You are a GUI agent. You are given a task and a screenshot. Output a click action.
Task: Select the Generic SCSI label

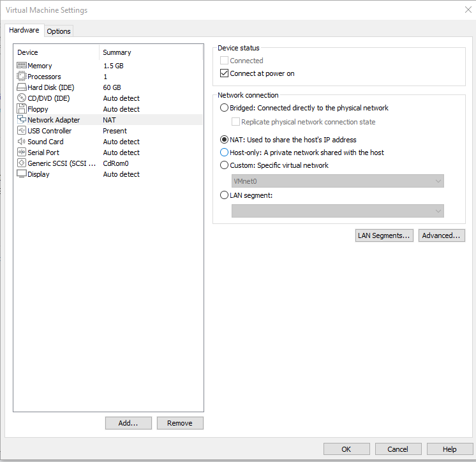(x=62, y=163)
